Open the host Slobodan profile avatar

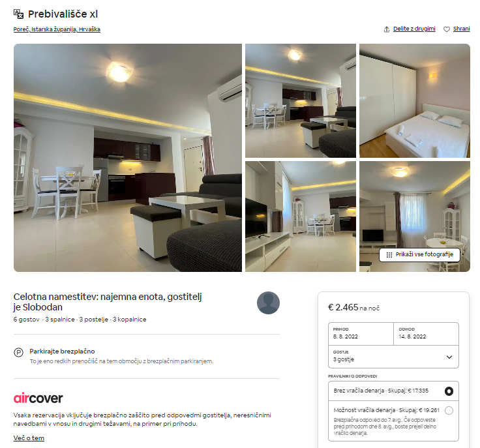268,303
